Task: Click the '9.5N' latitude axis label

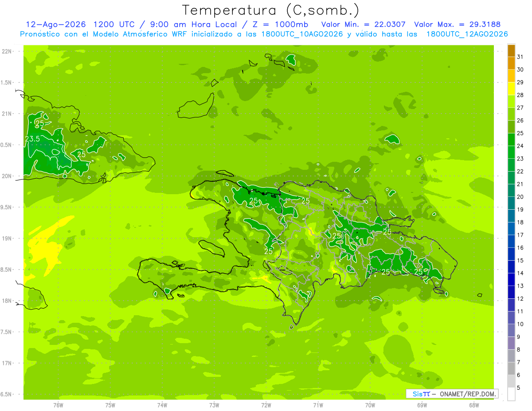Action: pyautogui.click(x=6, y=207)
